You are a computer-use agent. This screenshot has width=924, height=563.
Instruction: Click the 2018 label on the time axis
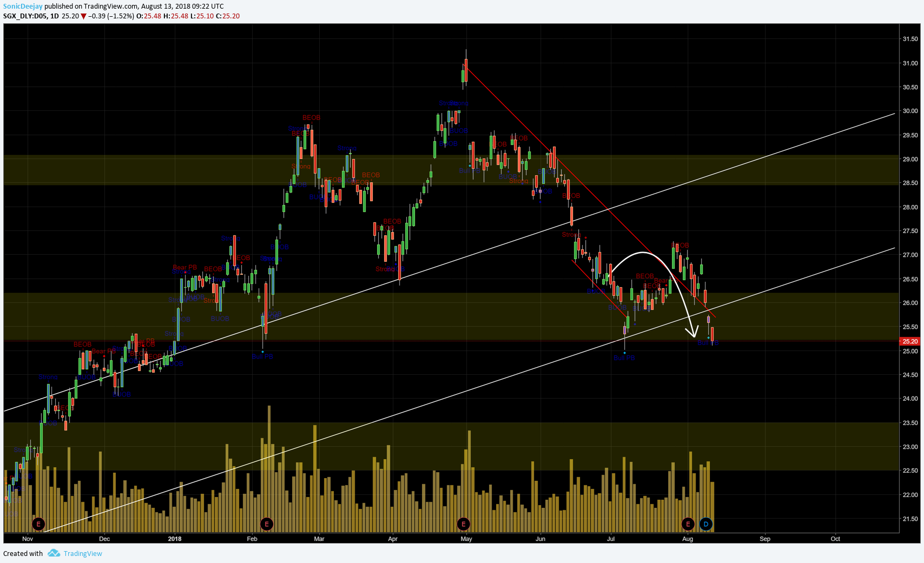pyautogui.click(x=175, y=539)
